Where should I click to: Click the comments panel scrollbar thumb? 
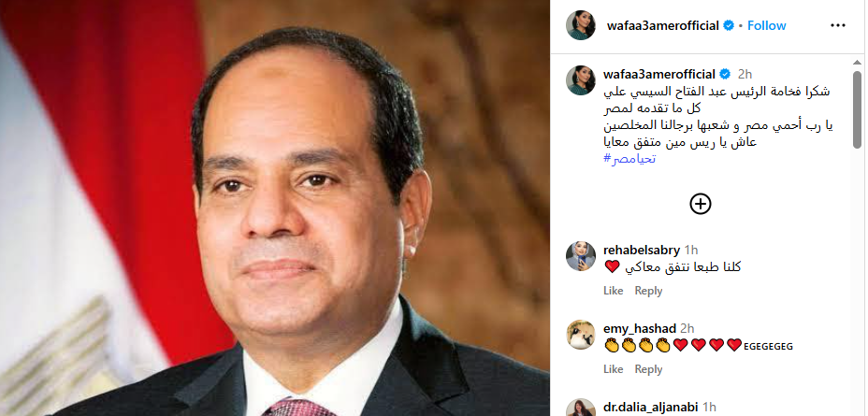coord(857,109)
